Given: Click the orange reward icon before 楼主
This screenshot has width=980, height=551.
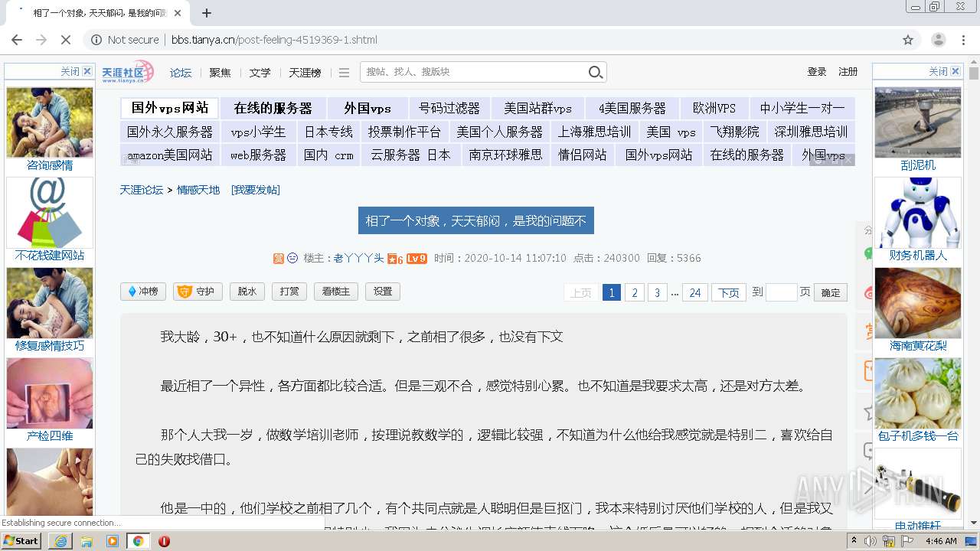Looking at the screenshot, I should tap(279, 259).
